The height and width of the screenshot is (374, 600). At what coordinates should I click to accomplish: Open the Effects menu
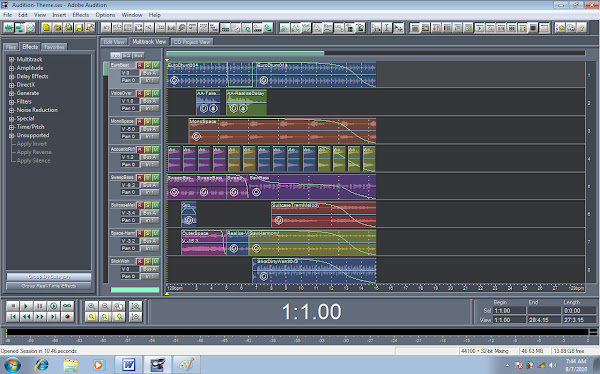point(81,15)
